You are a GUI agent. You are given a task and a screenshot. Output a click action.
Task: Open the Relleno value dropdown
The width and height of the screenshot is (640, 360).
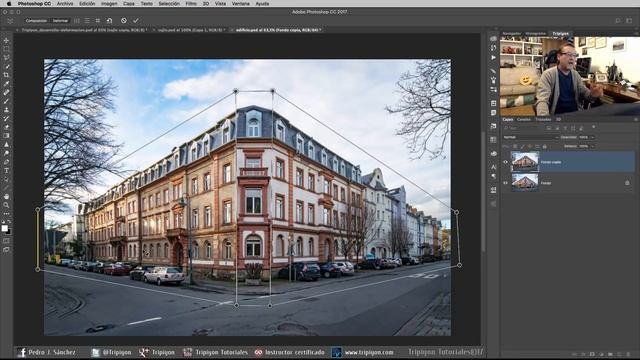click(593, 146)
